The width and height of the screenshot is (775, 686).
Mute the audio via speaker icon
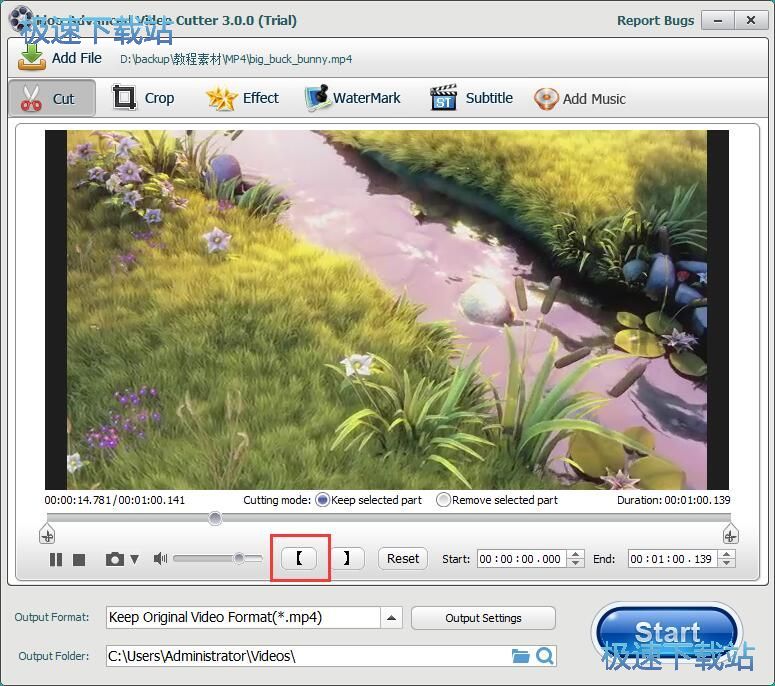point(160,559)
